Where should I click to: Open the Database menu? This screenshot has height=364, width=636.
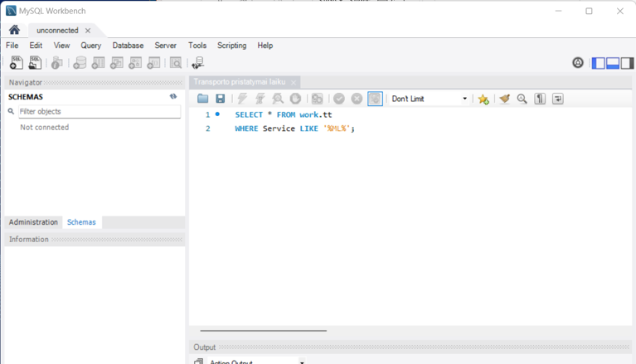pos(128,46)
